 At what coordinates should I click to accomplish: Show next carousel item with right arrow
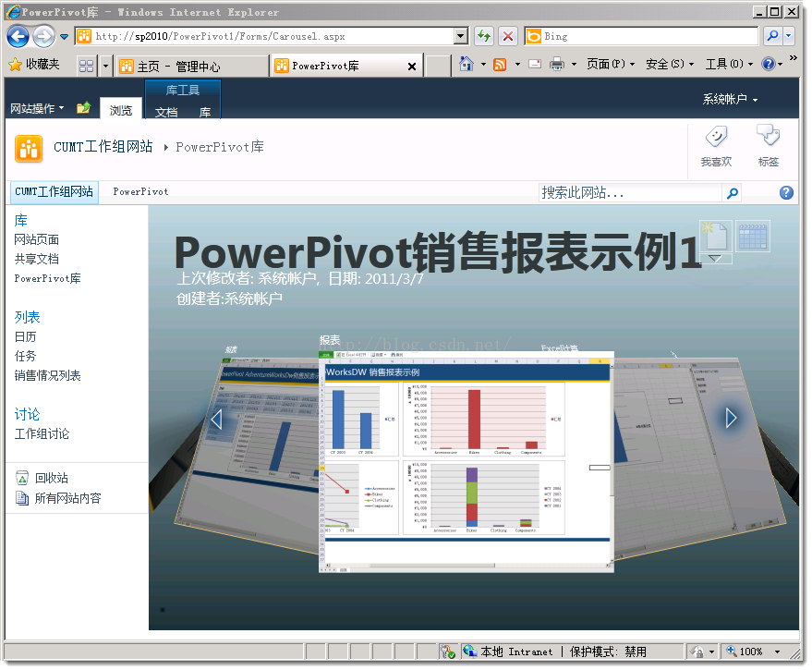[x=731, y=418]
